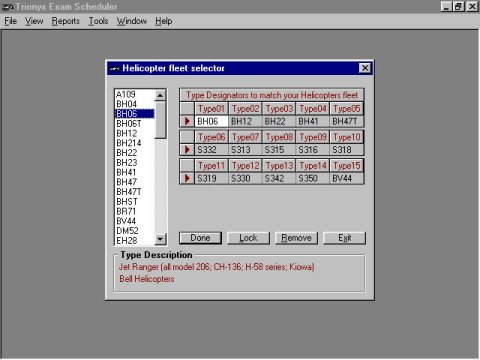Open the Help menu

coord(164,21)
